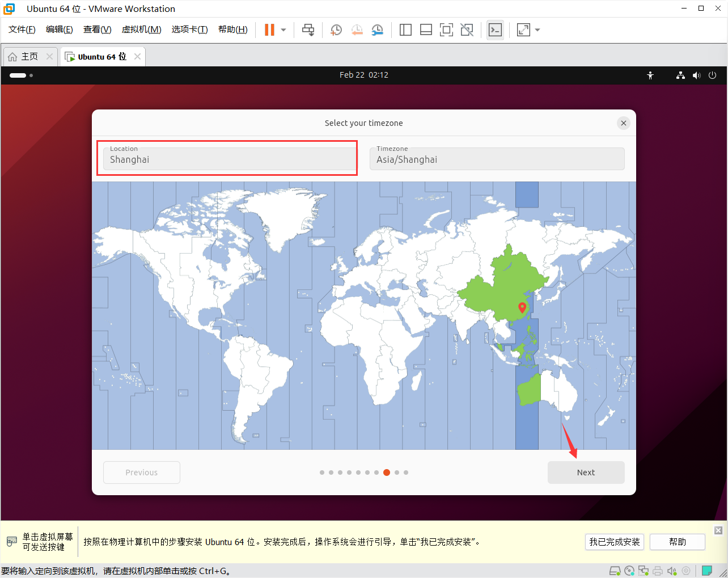
Task: Click the USB camera device status icon
Action: pyautogui.click(x=686, y=571)
